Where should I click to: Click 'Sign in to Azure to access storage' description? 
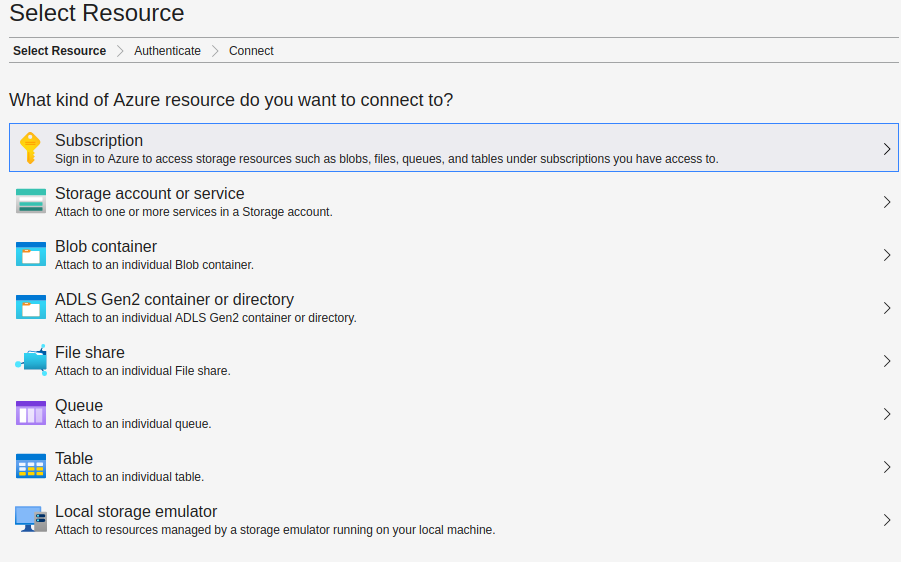point(387,159)
